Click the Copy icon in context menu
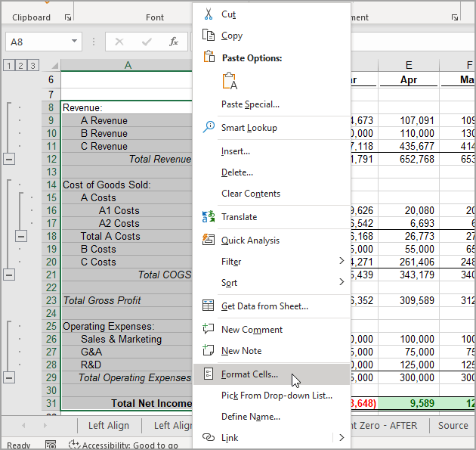The height and width of the screenshot is (450, 476). tap(209, 35)
